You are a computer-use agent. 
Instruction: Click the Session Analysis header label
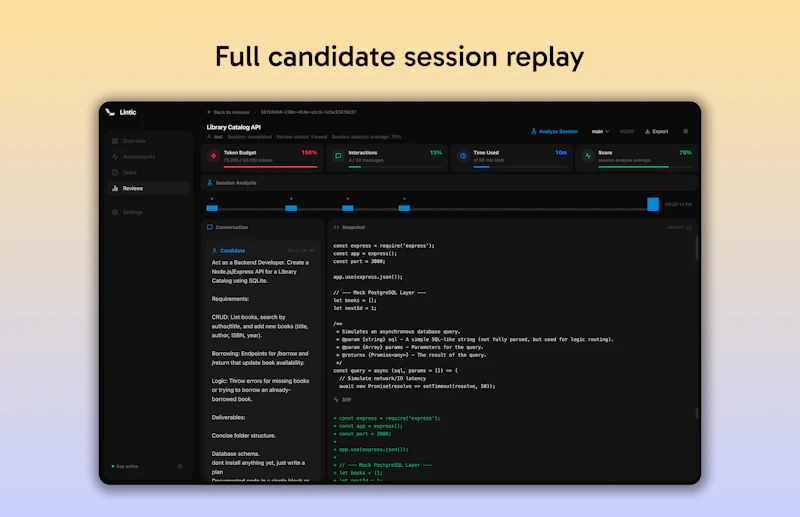pyautogui.click(x=236, y=183)
